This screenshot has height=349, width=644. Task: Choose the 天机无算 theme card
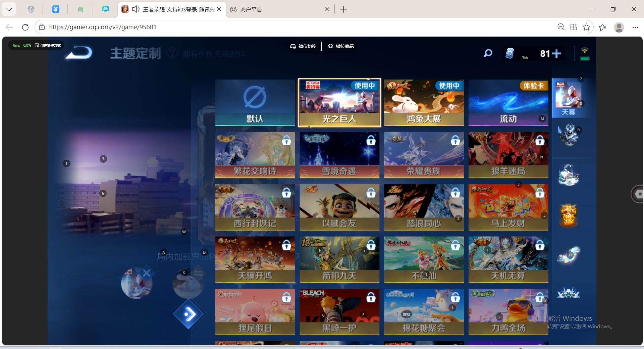[508, 260]
